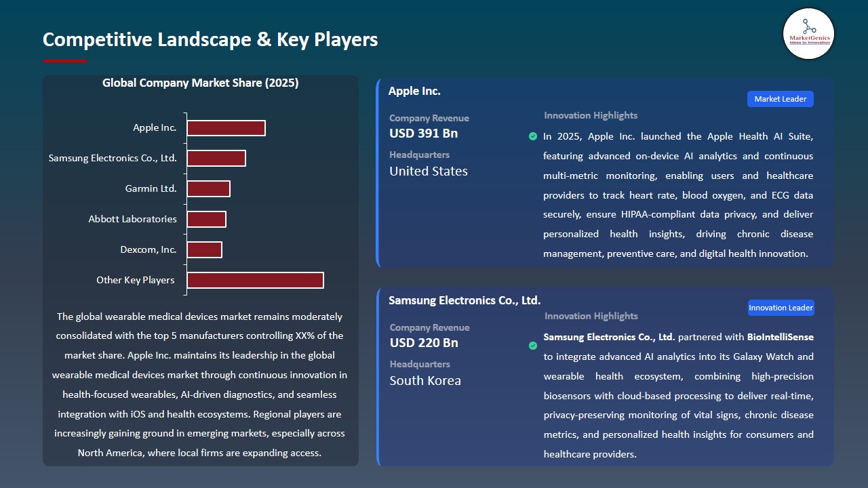The height and width of the screenshot is (488, 868).
Task: Toggle the Innovation Leader badge for Samsung
Action: (781, 307)
